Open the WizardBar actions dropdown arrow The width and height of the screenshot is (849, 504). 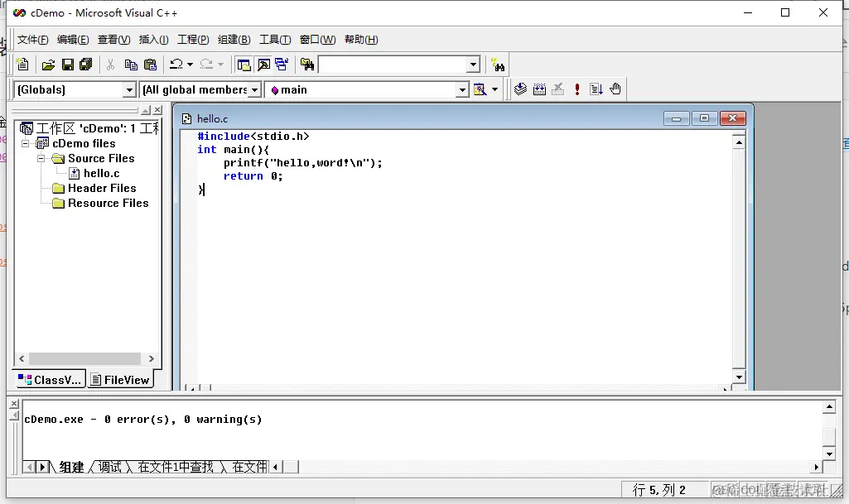[x=494, y=89]
